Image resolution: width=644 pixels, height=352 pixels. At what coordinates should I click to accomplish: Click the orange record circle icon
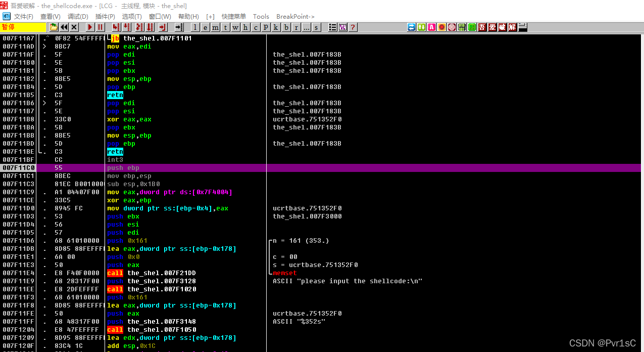click(x=441, y=27)
